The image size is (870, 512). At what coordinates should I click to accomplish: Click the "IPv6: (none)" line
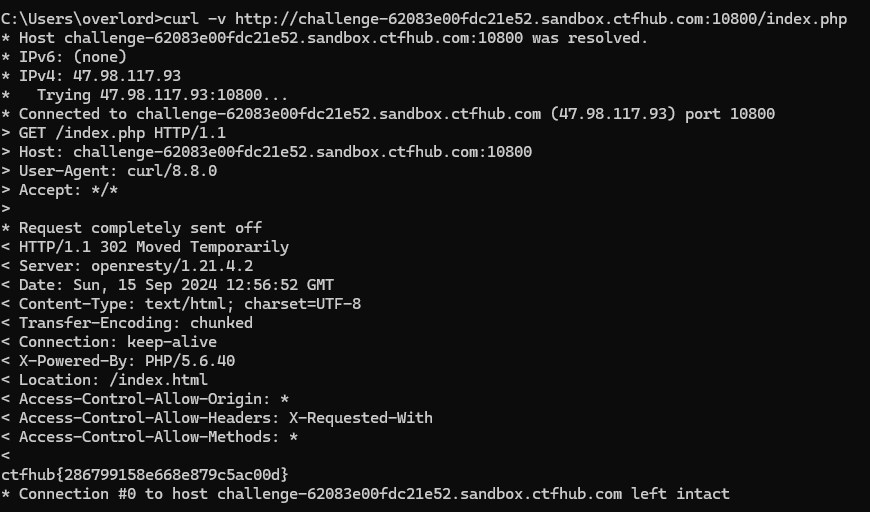72,57
